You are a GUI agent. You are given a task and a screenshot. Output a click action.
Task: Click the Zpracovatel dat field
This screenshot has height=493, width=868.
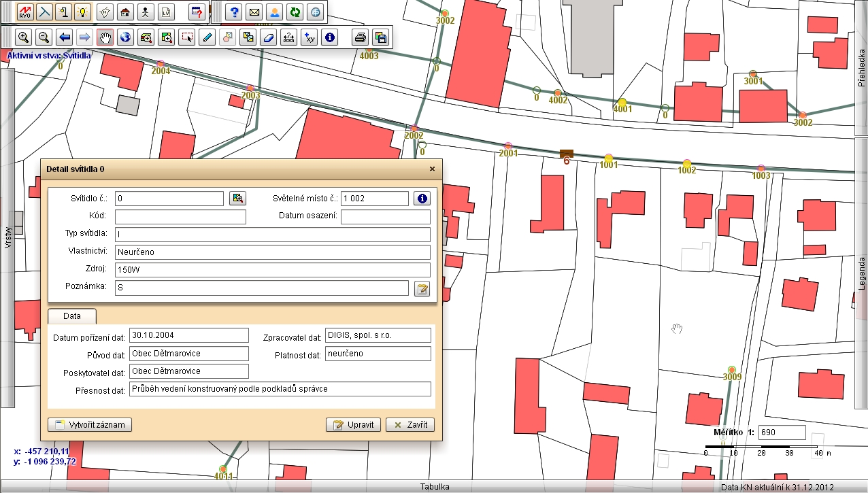click(378, 335)
